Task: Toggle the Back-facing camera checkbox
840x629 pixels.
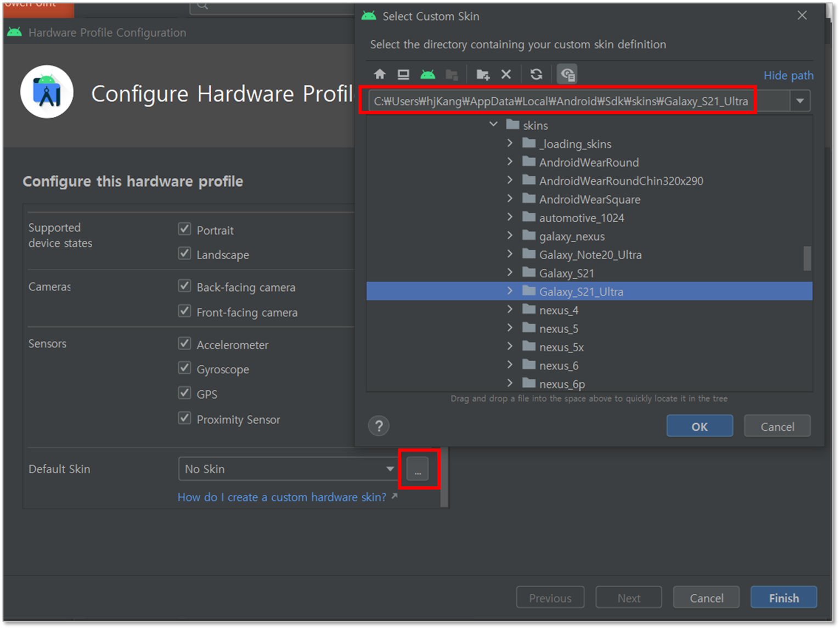Action: [x=184, y=286]
